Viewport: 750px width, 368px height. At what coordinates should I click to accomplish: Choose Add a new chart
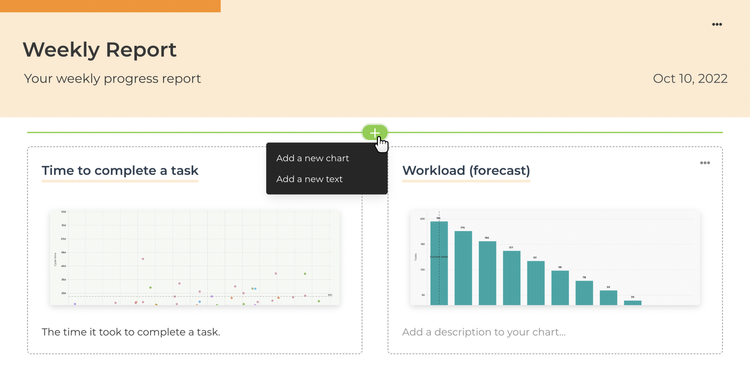(x=312, y=158)
